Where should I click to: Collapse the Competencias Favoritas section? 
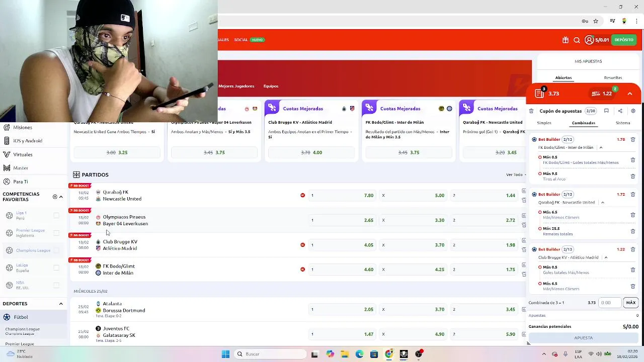[x=61, y=197]
